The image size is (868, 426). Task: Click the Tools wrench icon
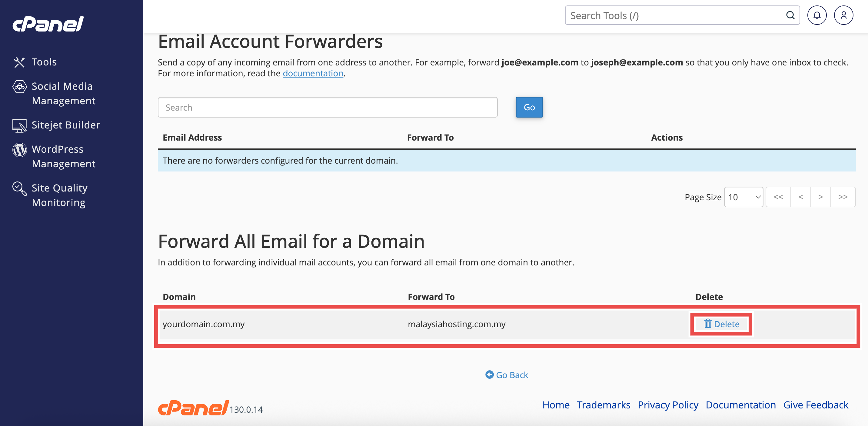coord(19,62)
